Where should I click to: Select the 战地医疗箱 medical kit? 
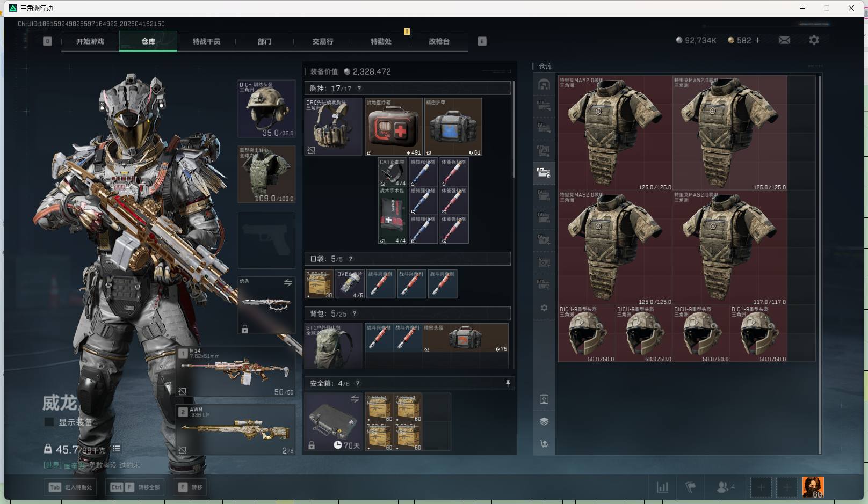pyautogui.click(x=394, y=127)
